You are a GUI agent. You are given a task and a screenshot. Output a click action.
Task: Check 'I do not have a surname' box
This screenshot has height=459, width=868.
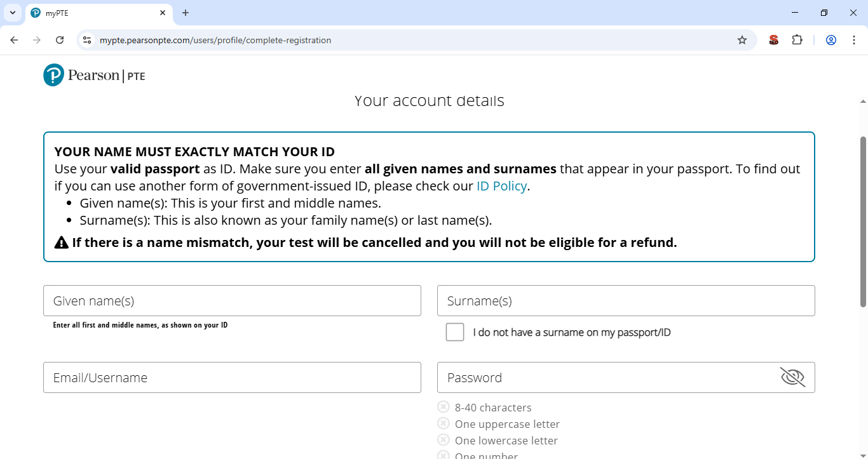[x=455, y=331]
